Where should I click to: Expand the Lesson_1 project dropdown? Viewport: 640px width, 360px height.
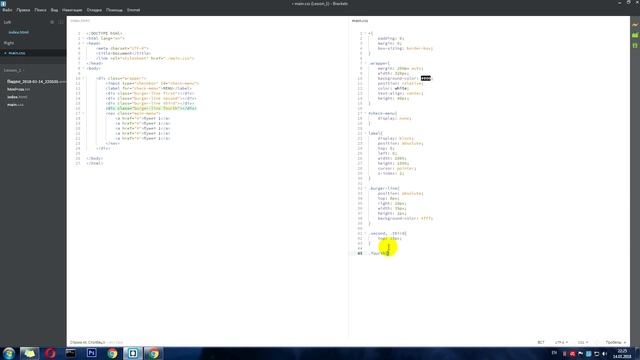coord(13,70)
